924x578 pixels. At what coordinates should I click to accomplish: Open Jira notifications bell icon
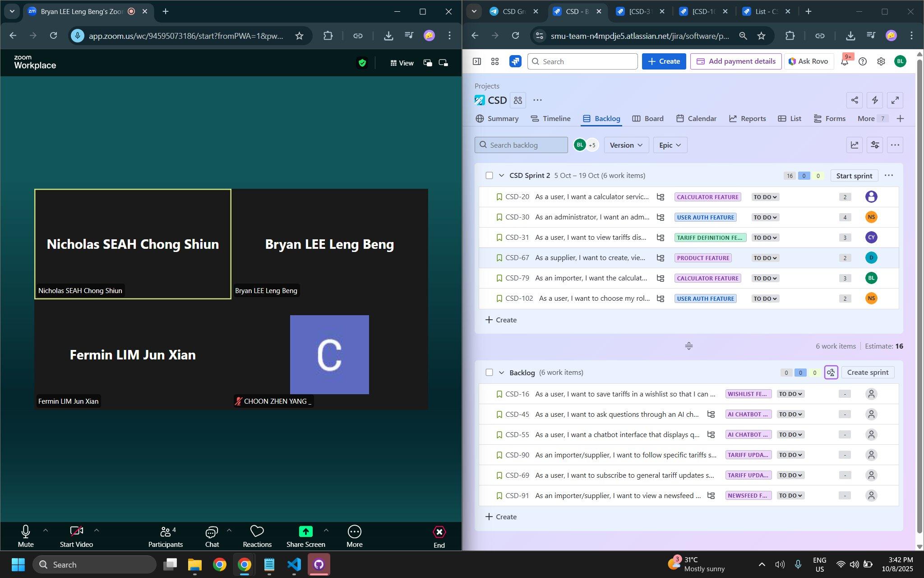coord(845,62)
